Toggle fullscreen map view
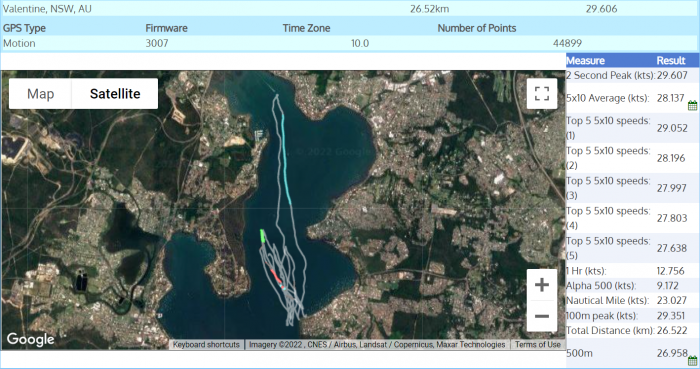 click(542, 94)
